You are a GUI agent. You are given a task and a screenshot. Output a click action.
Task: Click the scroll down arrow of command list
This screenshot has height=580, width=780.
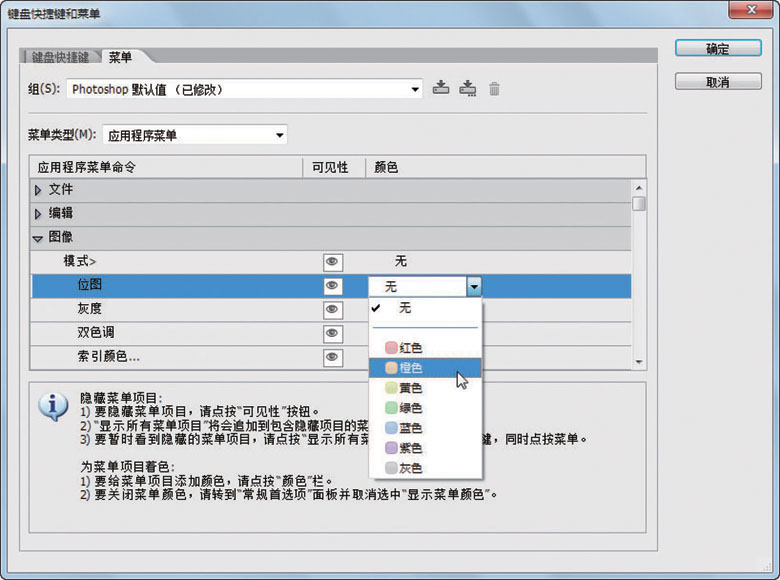click(x=639, y=362)
